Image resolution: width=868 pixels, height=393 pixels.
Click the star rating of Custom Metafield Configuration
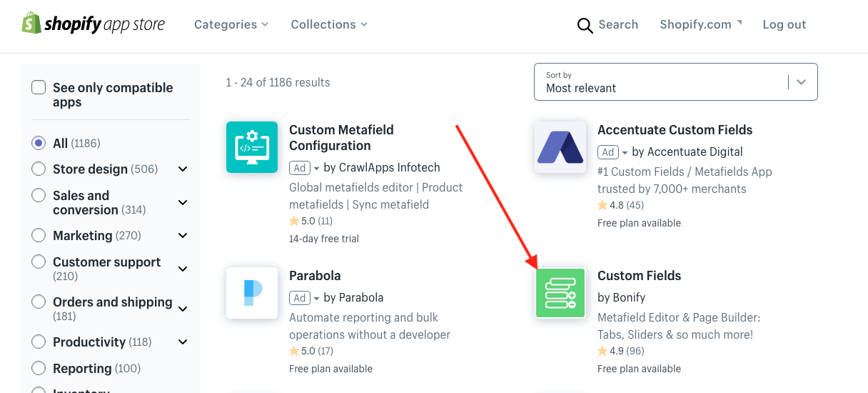311,222
